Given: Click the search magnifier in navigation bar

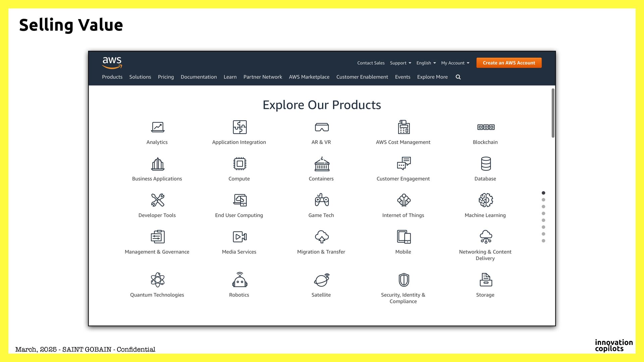Looking at the screenshot, I should (x=458, y=77).
